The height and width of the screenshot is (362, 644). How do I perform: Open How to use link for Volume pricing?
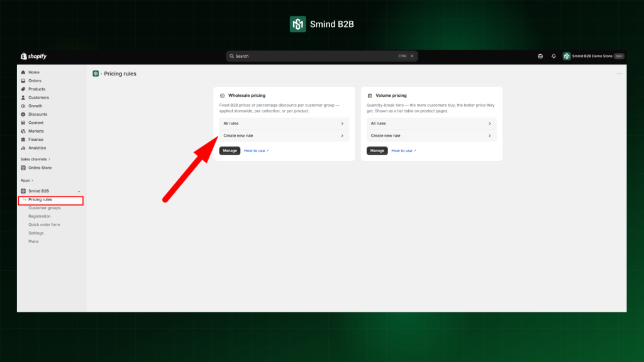pos(404,151)
